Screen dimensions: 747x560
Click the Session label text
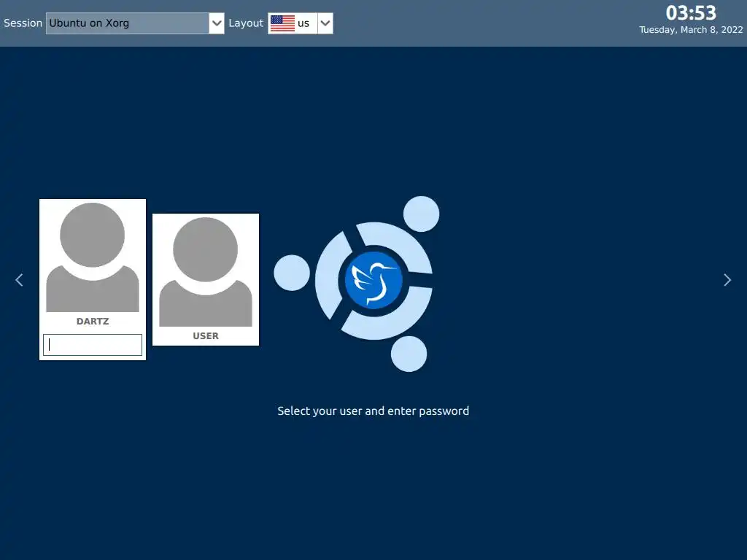[x=23, y=23]
